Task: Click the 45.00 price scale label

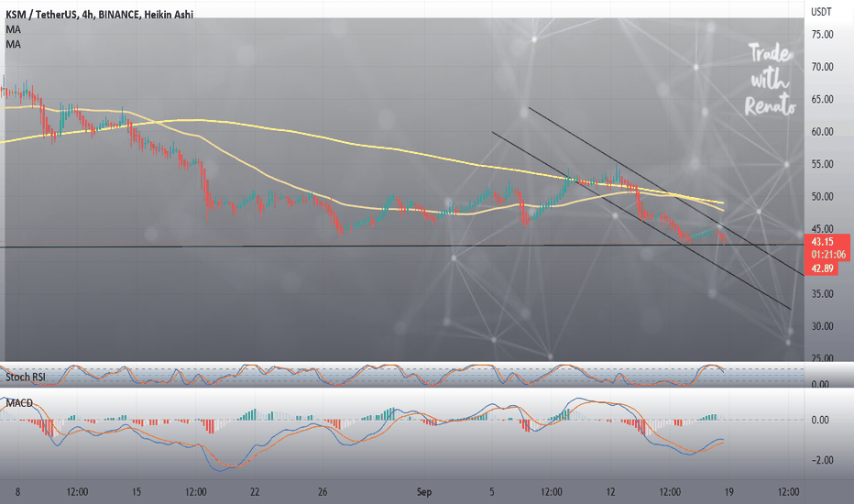Action: pyautogui.click(x=823, y=229)
